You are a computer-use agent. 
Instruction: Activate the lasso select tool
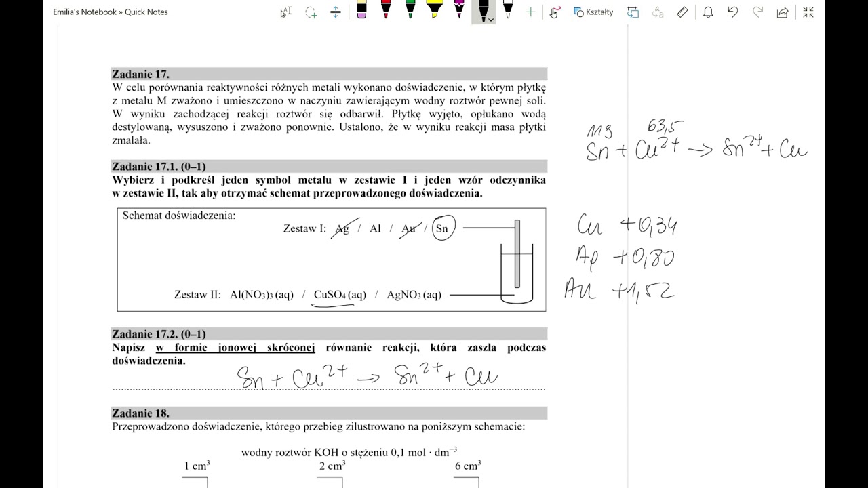point(311,12)
